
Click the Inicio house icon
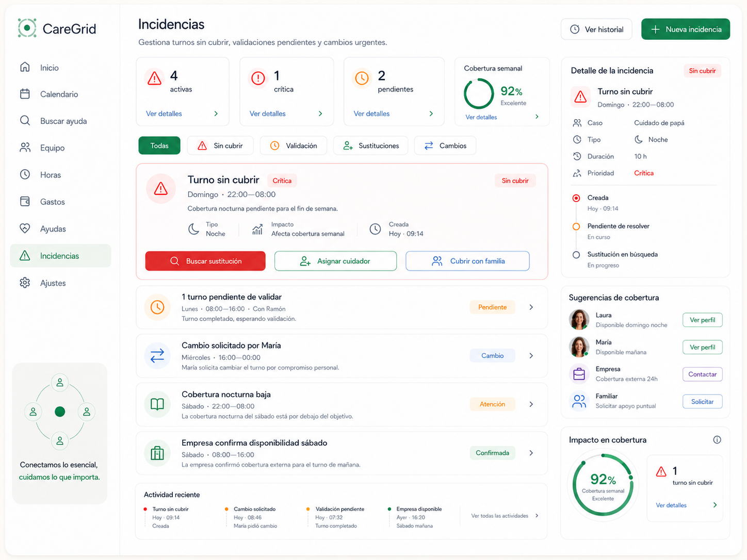(x=25, y=67)
